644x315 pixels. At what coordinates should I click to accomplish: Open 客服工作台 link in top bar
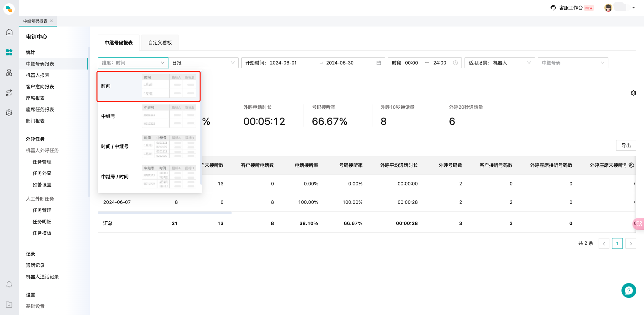point(571,8)
